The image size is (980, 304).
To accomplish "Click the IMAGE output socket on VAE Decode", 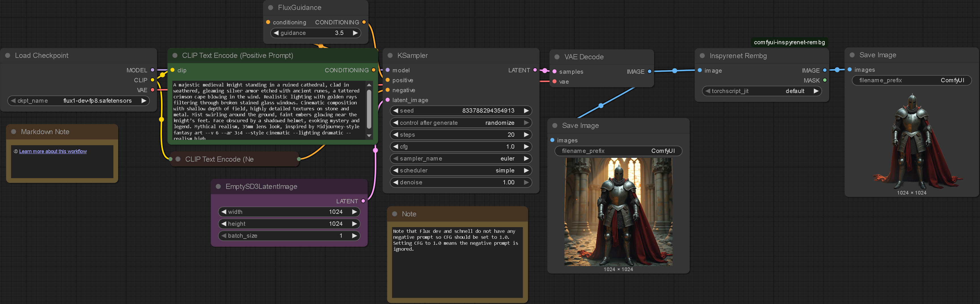I will 649,71.
